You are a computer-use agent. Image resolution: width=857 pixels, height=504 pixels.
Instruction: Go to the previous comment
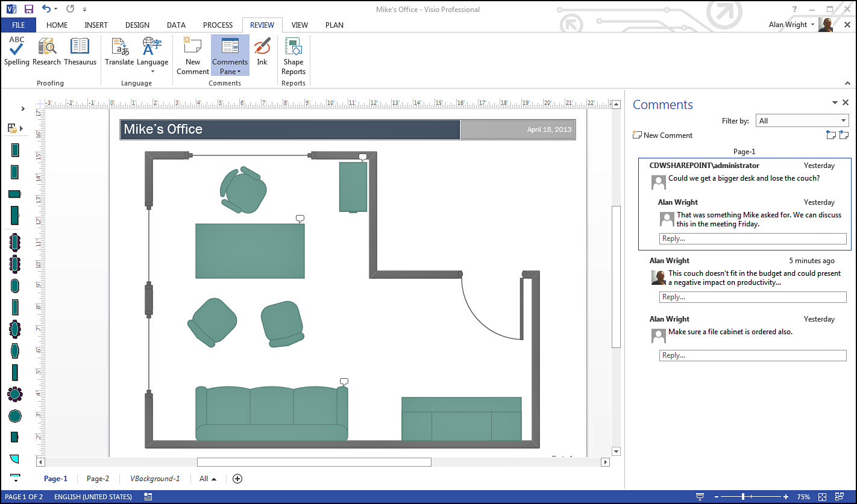[831, 135]
